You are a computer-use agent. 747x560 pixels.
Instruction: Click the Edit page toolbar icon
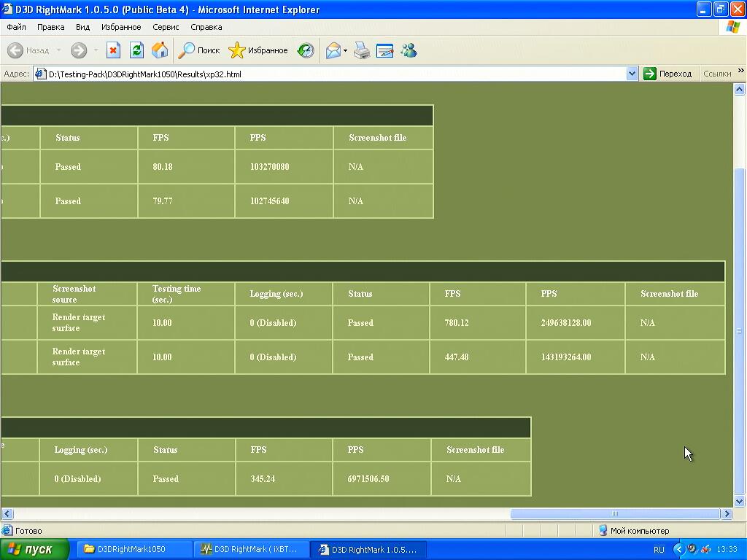pyautogui.click(x=385, y=50)
